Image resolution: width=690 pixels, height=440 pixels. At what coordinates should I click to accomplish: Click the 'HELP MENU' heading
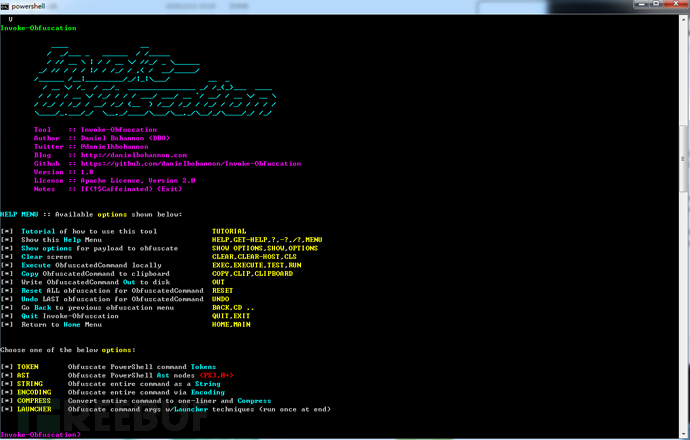coord(19,214)
